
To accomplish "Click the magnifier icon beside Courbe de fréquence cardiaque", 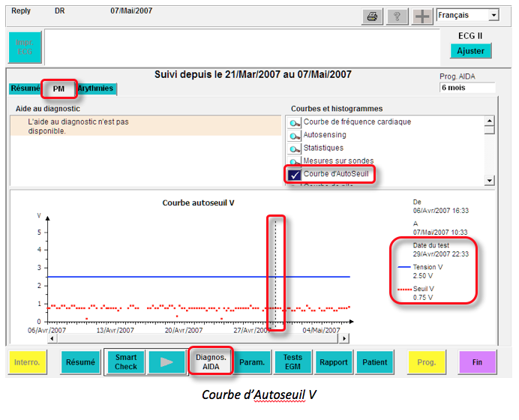I will point(295,123).
